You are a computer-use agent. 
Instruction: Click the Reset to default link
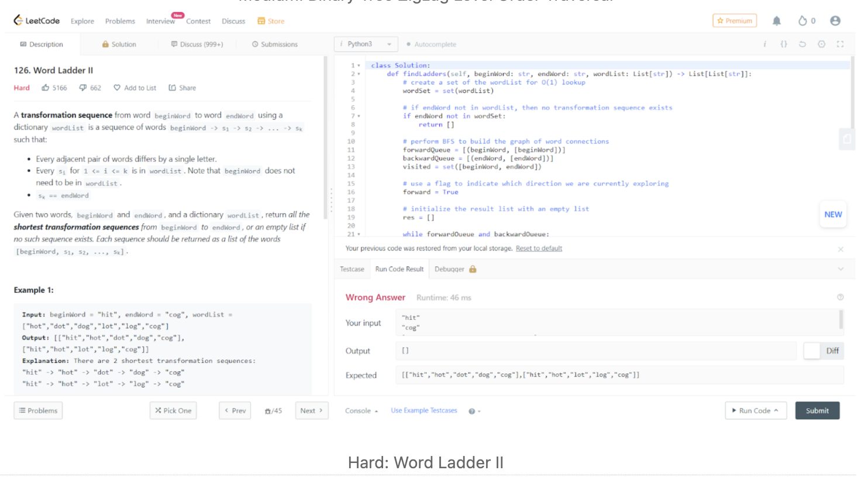(x=538, y=248)
